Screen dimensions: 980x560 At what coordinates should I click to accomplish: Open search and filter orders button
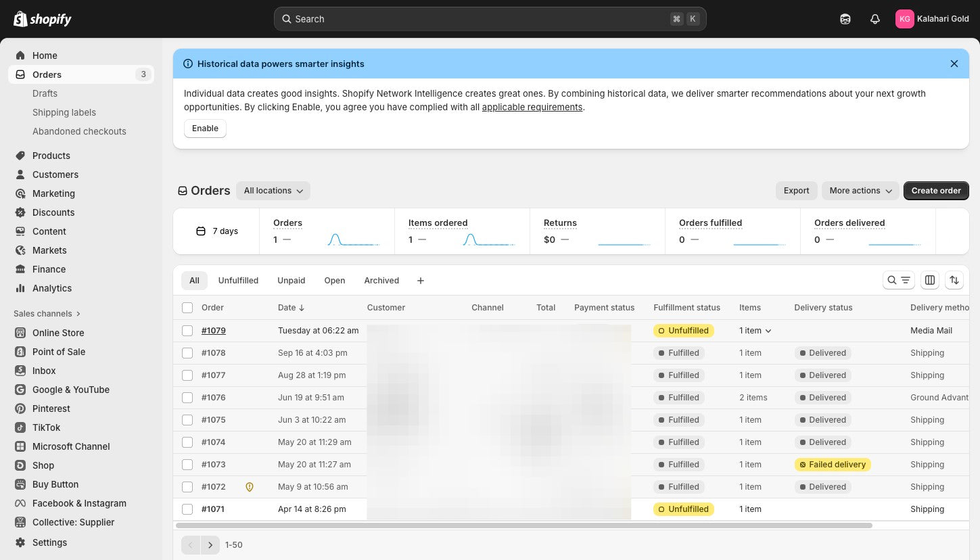[x=899, y=280]
